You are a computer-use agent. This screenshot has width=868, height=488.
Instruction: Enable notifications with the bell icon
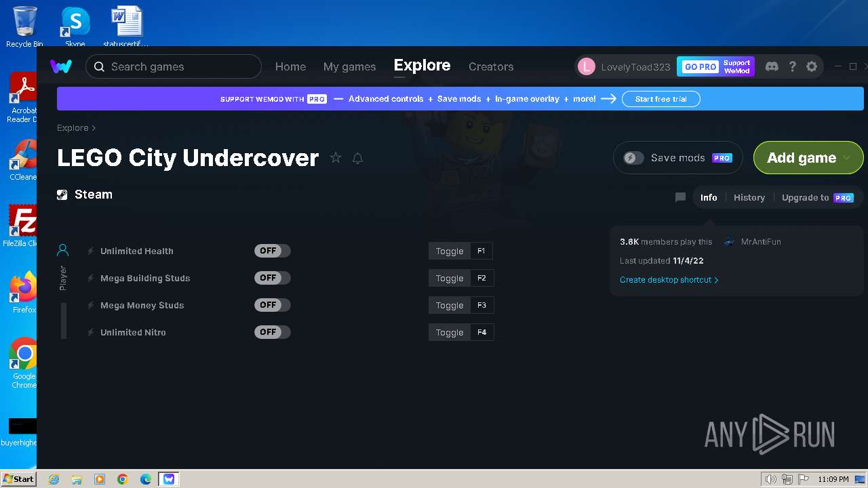pos(357,158)
